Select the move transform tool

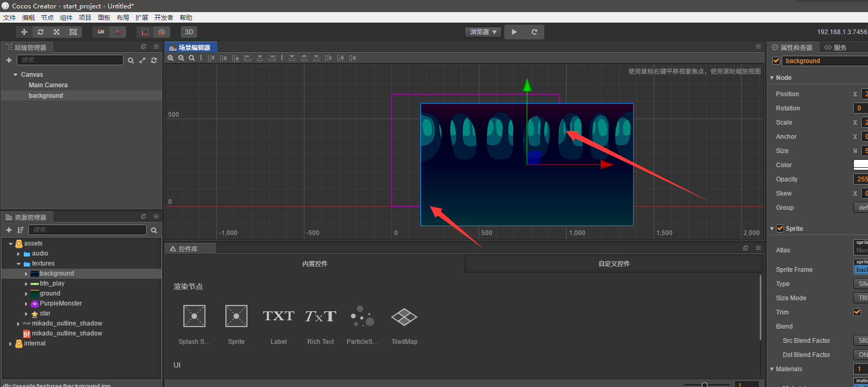pos(24,32)
